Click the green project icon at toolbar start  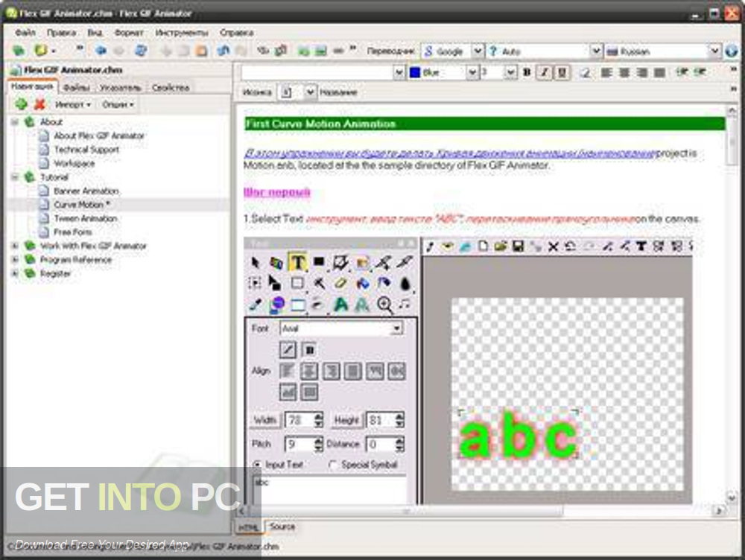pyautogui.click(x=19, y=51)
